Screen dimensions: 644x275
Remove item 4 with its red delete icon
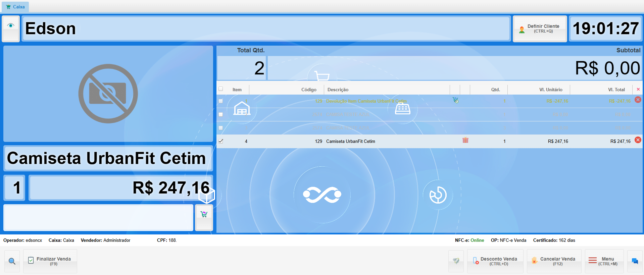click(x=638, y=140)
